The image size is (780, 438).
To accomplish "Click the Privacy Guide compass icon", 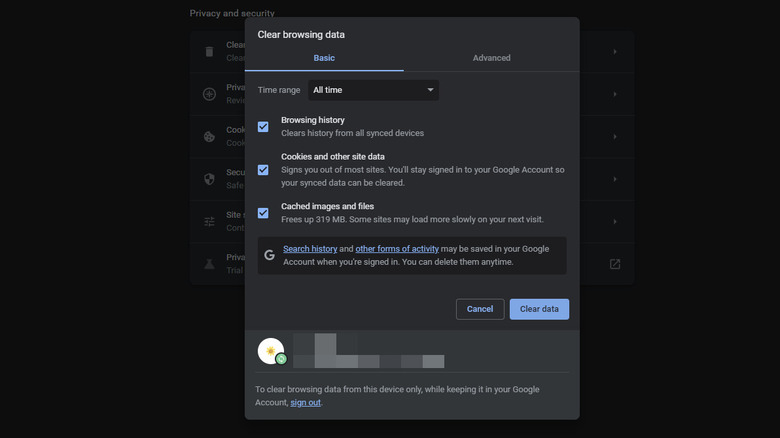I will coord(209,94).
